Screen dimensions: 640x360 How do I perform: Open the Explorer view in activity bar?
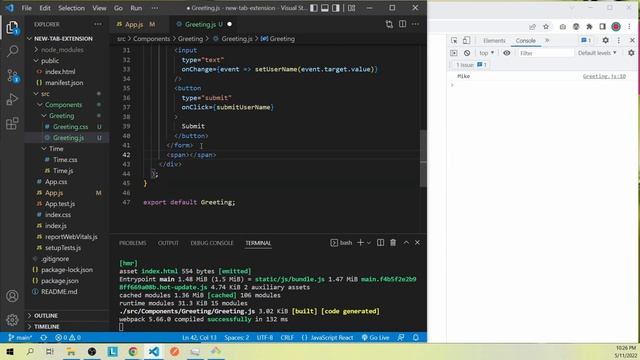[12, 28]
